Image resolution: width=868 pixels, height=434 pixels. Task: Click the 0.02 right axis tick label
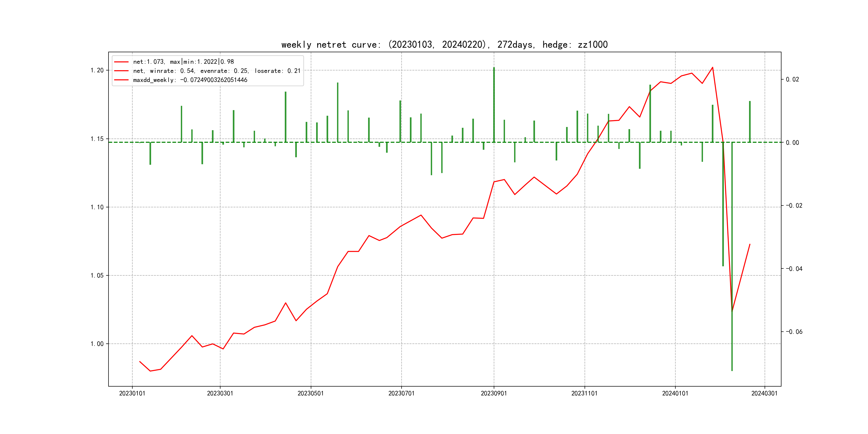[x=792, y=80]
